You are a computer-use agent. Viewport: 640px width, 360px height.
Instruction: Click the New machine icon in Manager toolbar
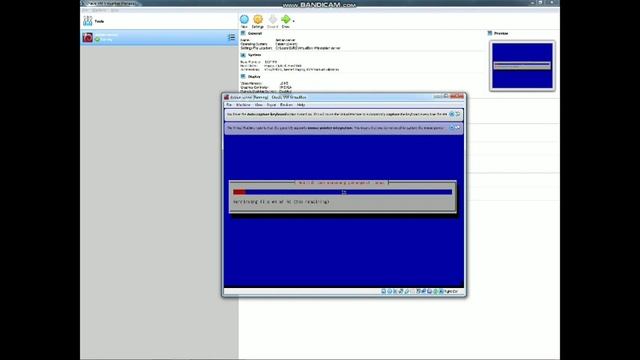(x=244, y=19)
